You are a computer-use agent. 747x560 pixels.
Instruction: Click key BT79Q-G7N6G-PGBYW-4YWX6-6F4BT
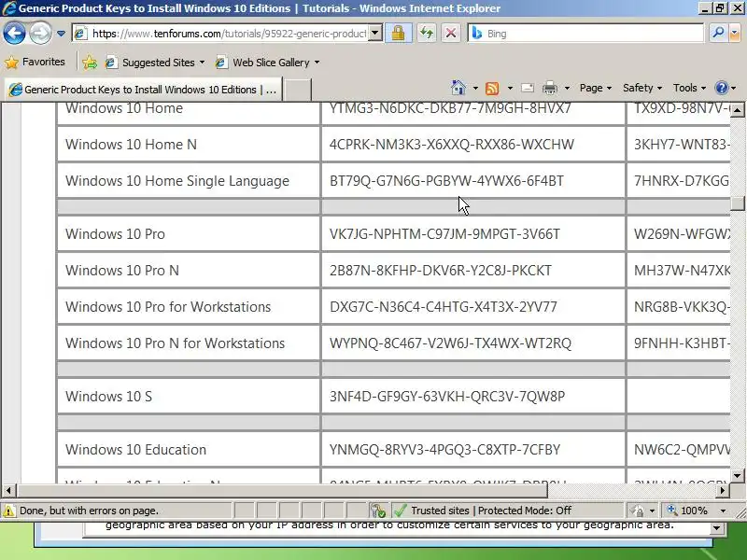[446, 181]
